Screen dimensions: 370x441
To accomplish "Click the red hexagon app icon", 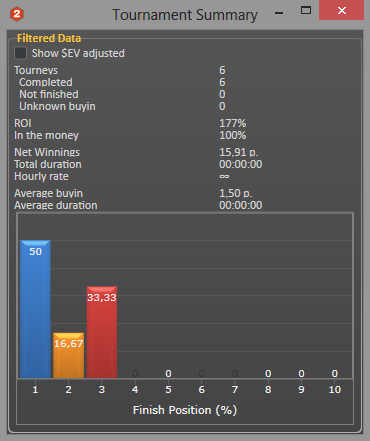I will (x=17, y=14).
